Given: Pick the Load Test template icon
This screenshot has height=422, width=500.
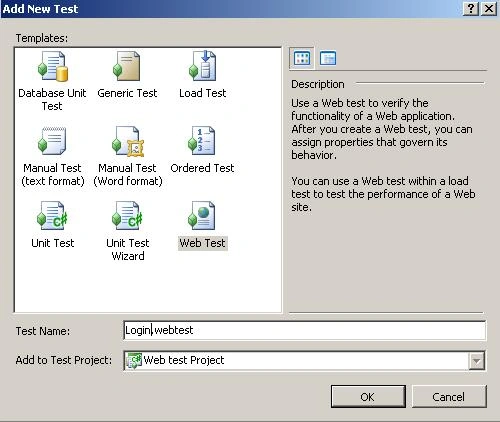Looking at the screenshot, I should coord(202,66).
